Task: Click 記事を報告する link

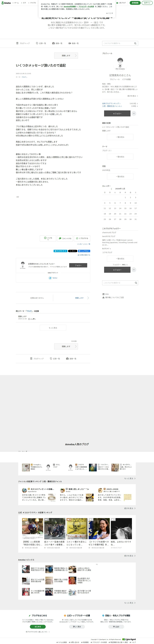Action: point(84,255)
